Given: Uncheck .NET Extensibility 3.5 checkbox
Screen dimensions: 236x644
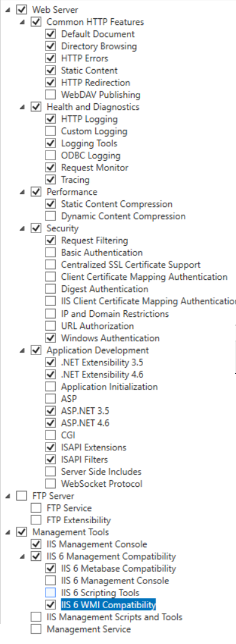Looking at the screenshot, I should click(50, 362).
